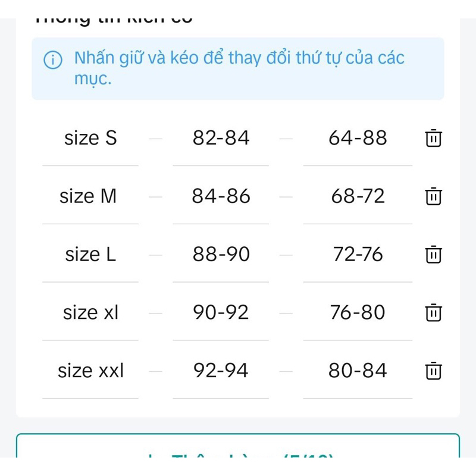The height and width of the screenshot is (476, 476).
Task: Edit the 82-84 measurement field
Action: (x=221, y=139)
